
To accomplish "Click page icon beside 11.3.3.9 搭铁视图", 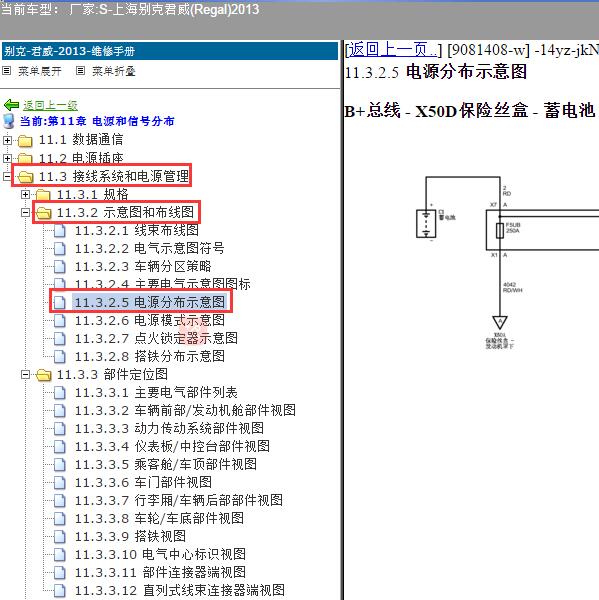I will point(60,536).
